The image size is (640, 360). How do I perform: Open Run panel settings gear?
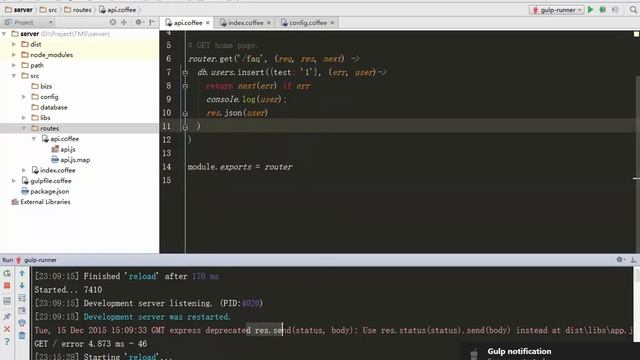620,260
